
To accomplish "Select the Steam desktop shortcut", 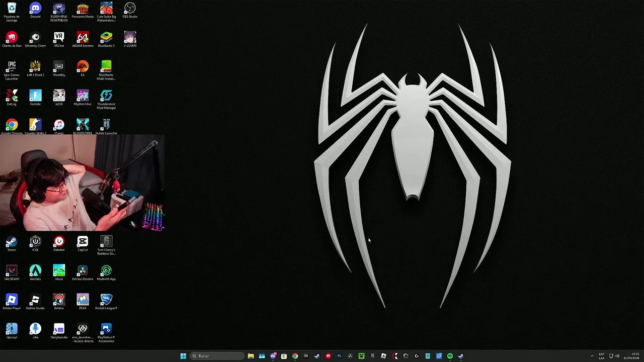I will pyautogui.click(x=12, y=243).
